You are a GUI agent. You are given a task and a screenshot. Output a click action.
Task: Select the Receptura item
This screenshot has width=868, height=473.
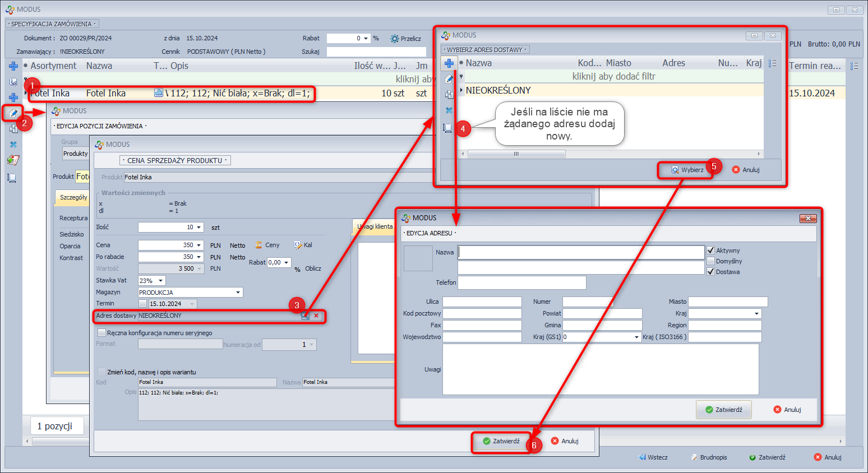(x=73, y=218)
